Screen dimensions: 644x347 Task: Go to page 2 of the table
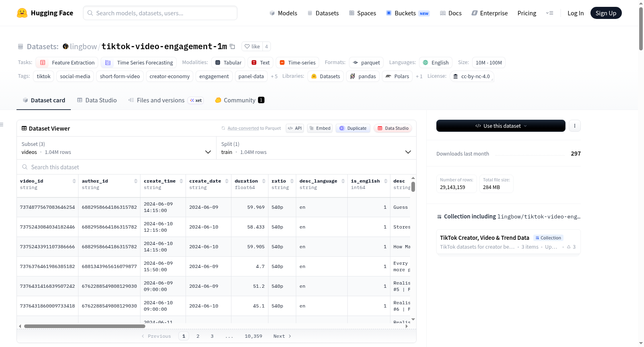pos(198,336)
